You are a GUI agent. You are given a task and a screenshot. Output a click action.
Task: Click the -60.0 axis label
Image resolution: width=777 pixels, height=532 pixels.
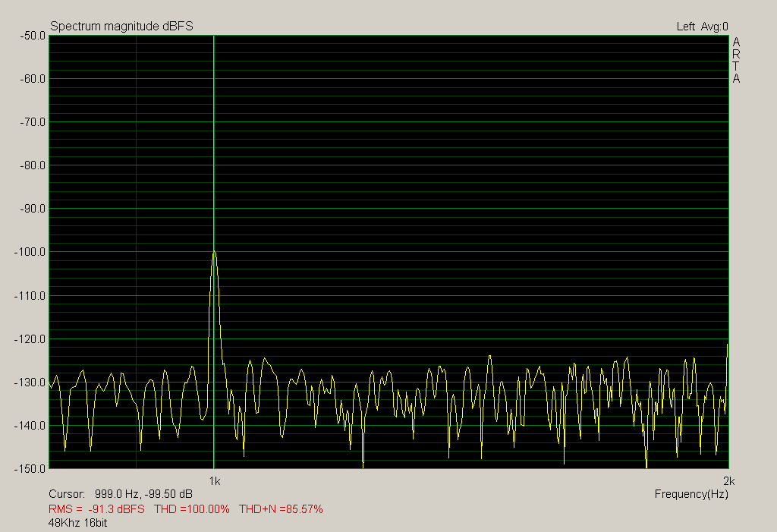pyautogui.click(x=33, y=79)
